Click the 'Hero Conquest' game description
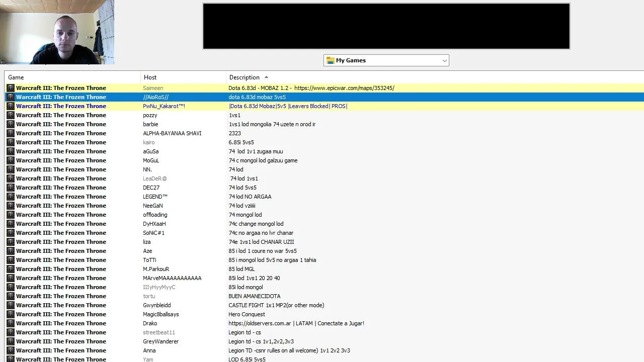 point(247,314)
